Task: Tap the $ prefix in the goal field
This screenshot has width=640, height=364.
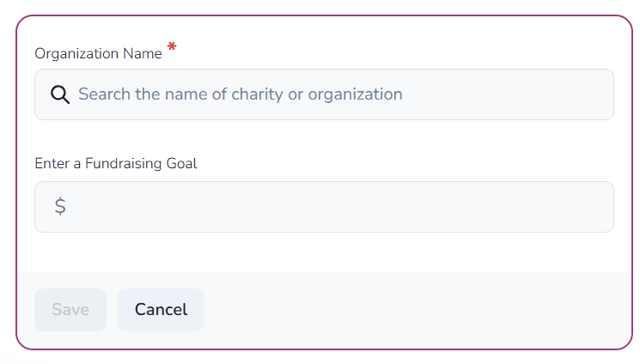Action: point(60,207)
